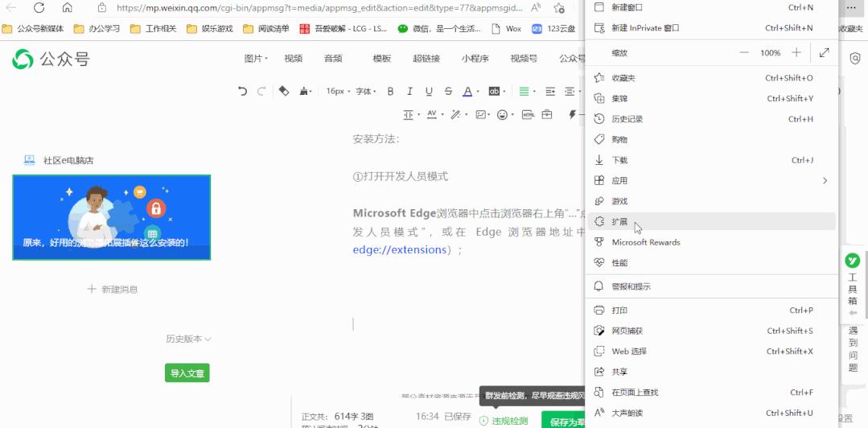Image resolution: width=868 pixels, height=428 pixels.
Task: Insert 超链接 from top bar
Action: point(426,59)
